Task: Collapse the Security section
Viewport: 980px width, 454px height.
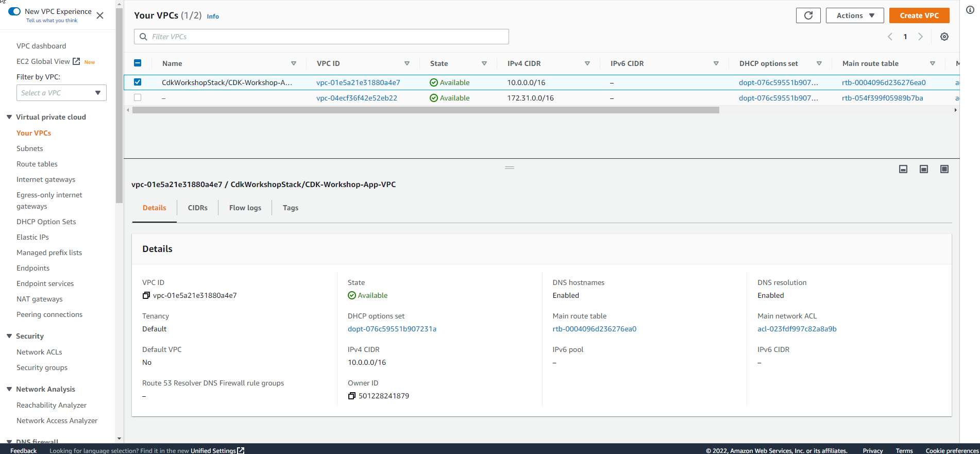Action: [9, 336]
